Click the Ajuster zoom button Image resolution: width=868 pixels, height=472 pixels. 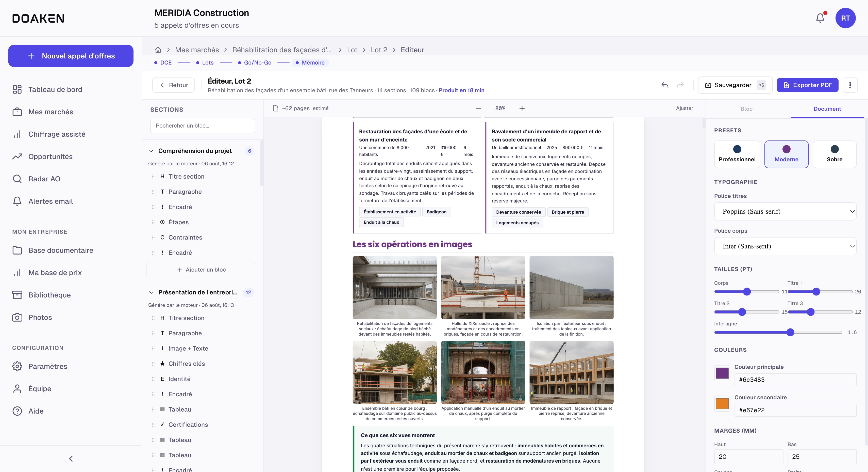coord(684,108)
